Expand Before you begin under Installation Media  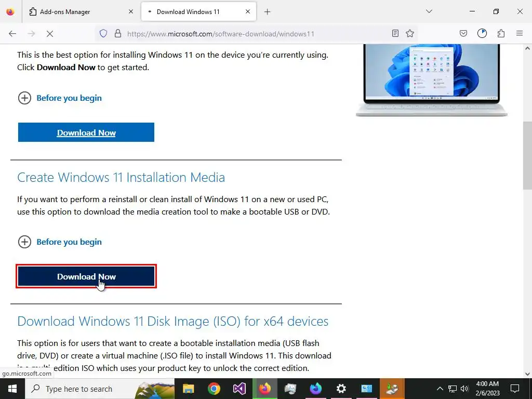point(60,242)
